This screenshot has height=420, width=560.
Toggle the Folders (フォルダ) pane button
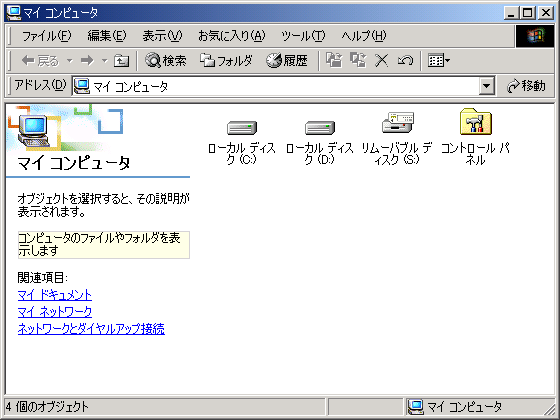pyautogui.click(x=226, y=60)
